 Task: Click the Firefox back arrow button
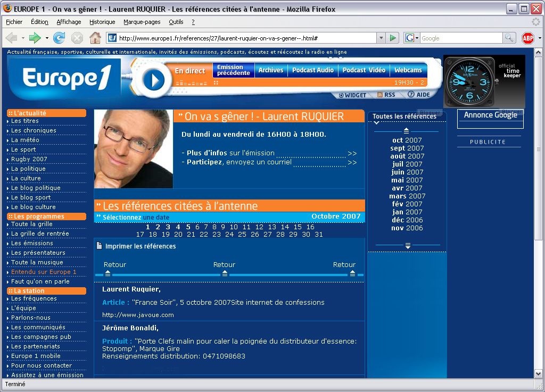point(12,38)
